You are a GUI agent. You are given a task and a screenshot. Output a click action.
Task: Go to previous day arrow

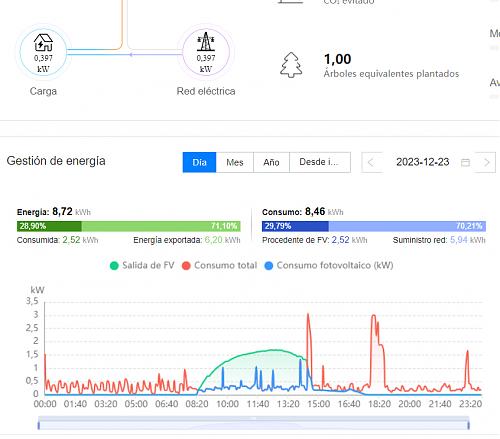pyautogui.click(x=371, y=162)
